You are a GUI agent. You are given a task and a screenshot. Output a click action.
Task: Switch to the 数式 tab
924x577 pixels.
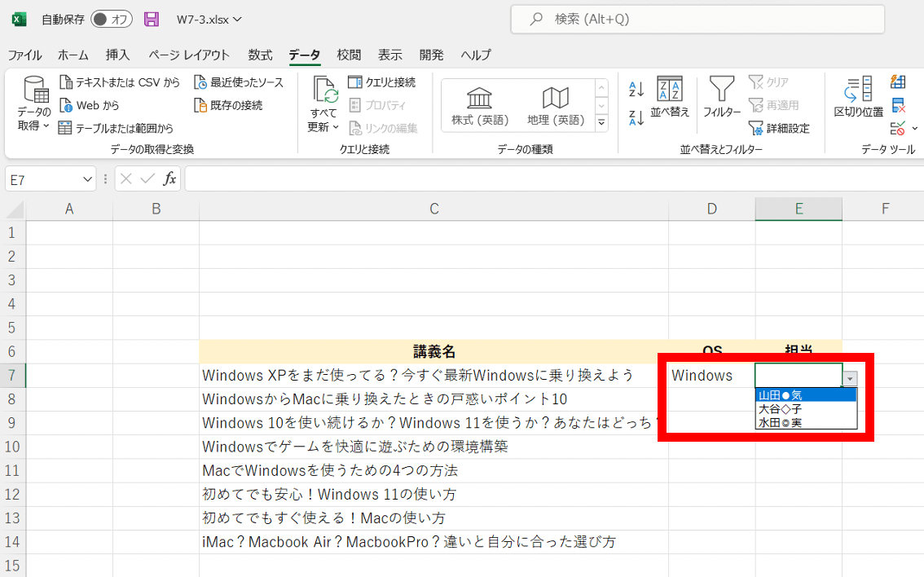point(261,55)
